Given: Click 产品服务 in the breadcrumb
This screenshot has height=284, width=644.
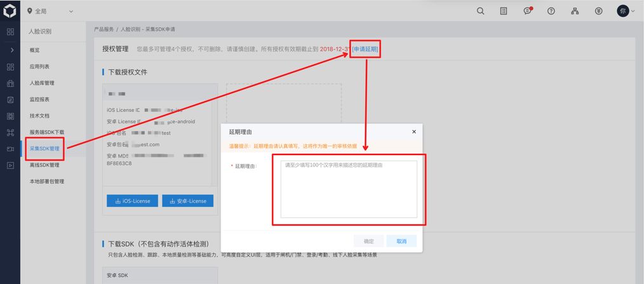Looking at the screenshot, I should click(x=104, y=29).
